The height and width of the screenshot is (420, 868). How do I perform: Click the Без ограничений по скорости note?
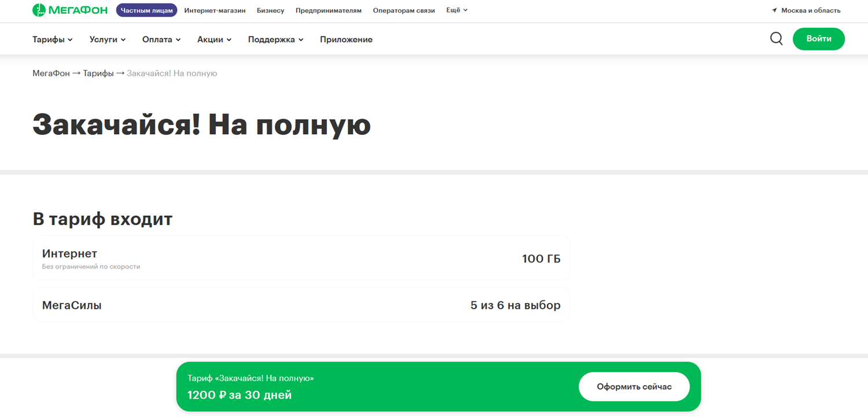pos(91,267)
